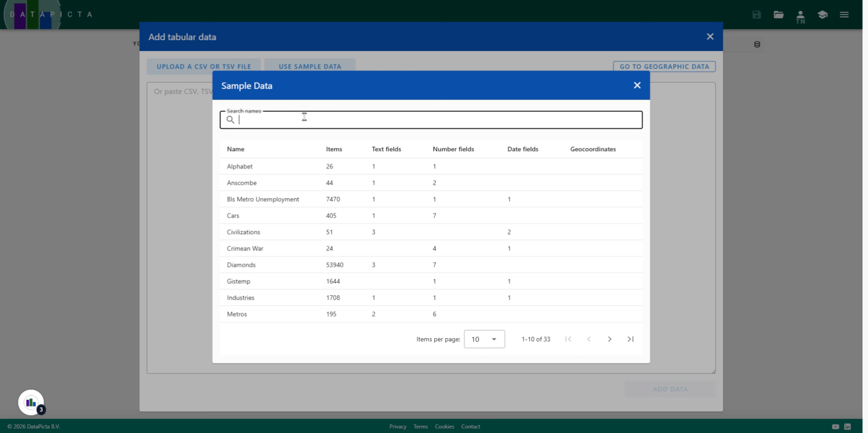Click the graduation cap tutorials icon

[822, 14]
